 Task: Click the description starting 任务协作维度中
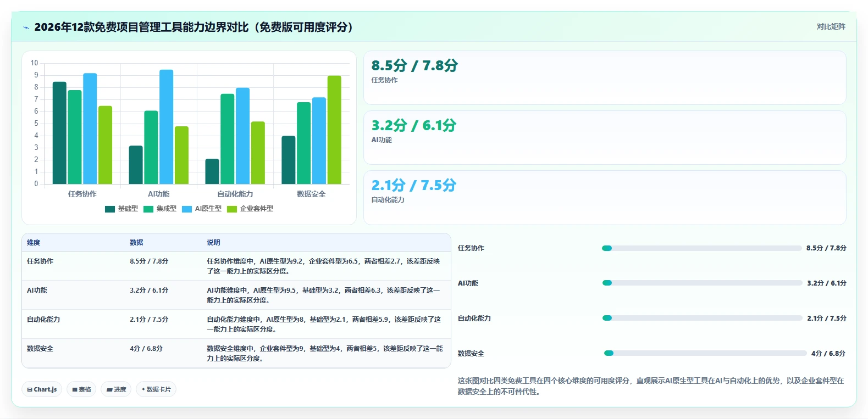point(323,266)
